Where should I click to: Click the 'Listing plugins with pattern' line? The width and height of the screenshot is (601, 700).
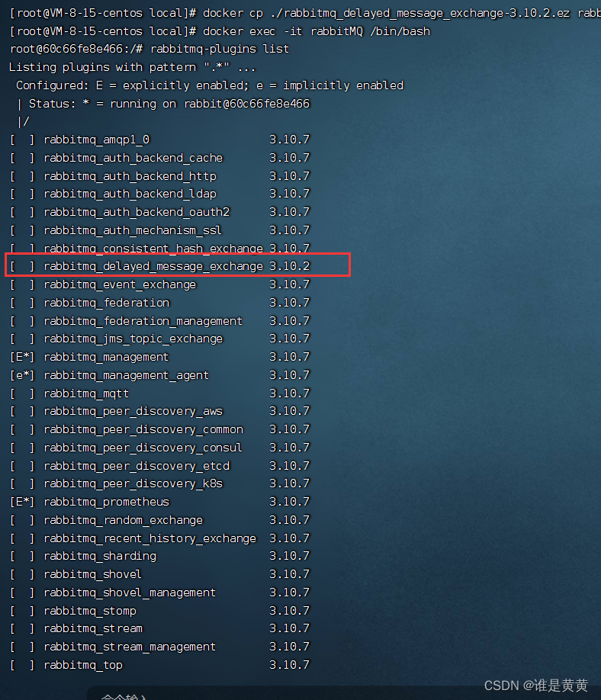pos(132,67)
